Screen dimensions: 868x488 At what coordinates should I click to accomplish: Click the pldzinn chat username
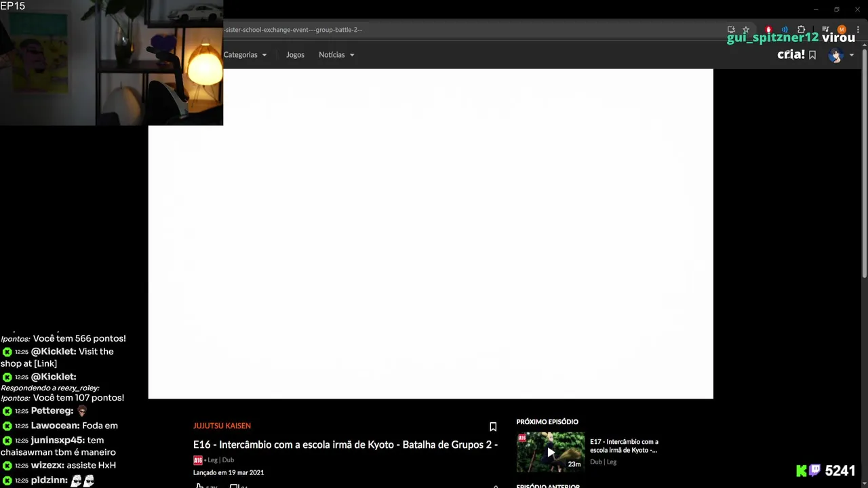(x=49, y=481)
